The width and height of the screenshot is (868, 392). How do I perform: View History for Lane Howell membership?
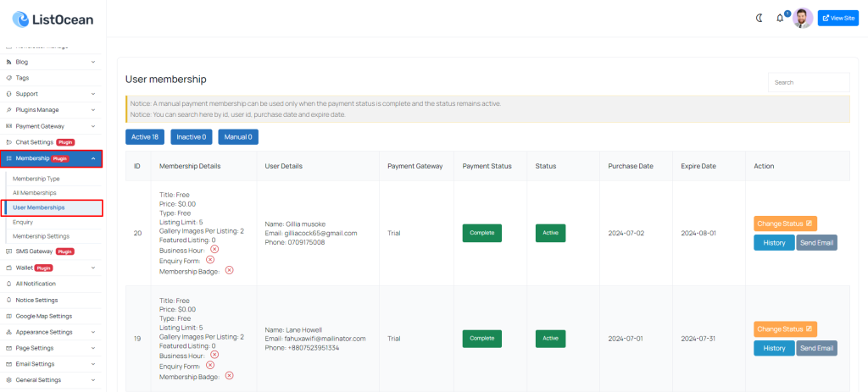click(x=774, y=348)
